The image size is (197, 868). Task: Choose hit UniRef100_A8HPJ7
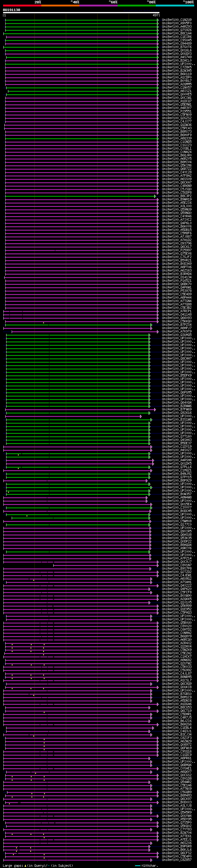[x=177, y=328]
